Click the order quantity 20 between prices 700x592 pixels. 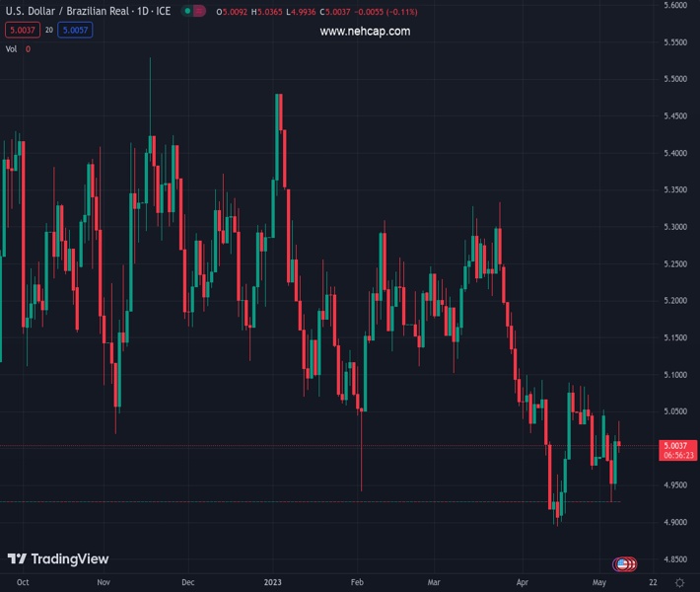48,30
